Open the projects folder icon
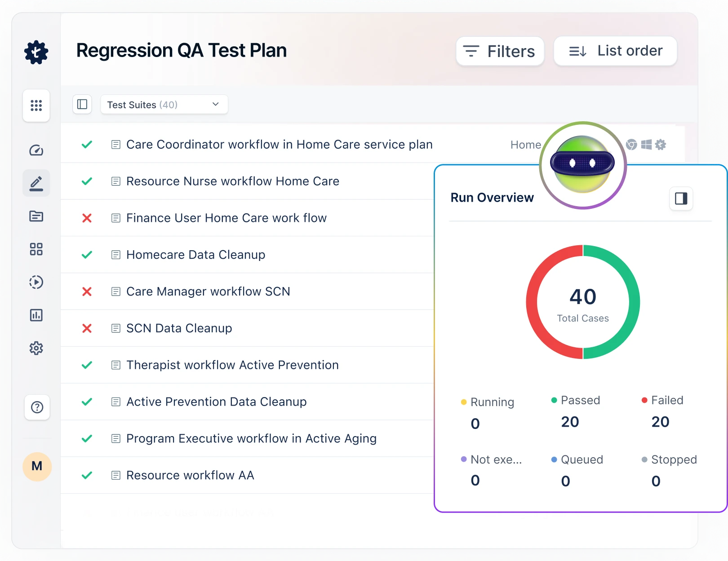Screen dimensions: 728x561 36,216
